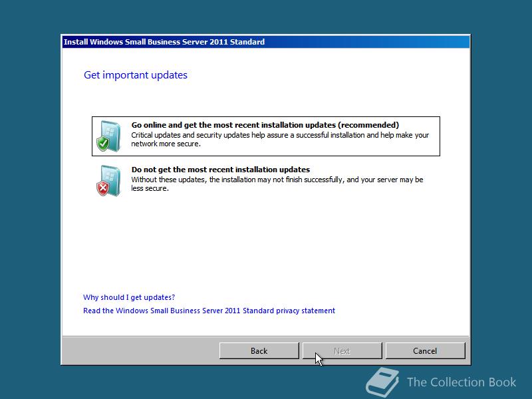The height and width of the screenshot is (399, 532).
Task: Click the red X shield no-updates icon
Action: [108, 181]
